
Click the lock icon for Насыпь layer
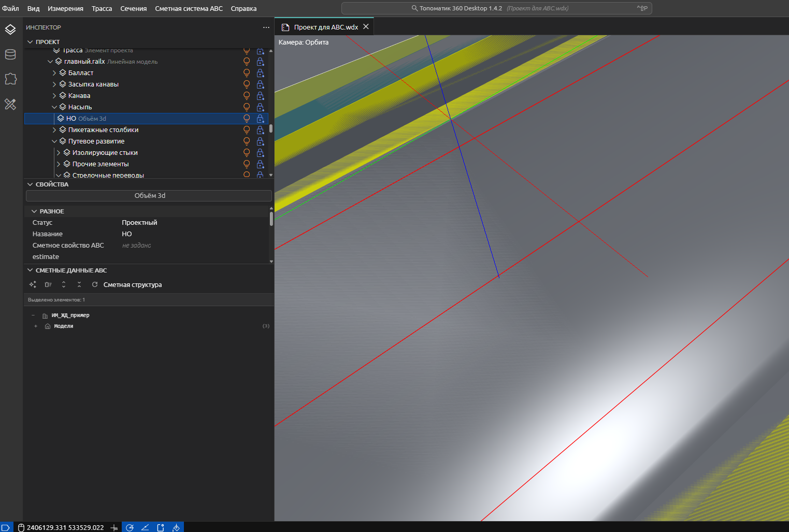[x=260, y=107]
